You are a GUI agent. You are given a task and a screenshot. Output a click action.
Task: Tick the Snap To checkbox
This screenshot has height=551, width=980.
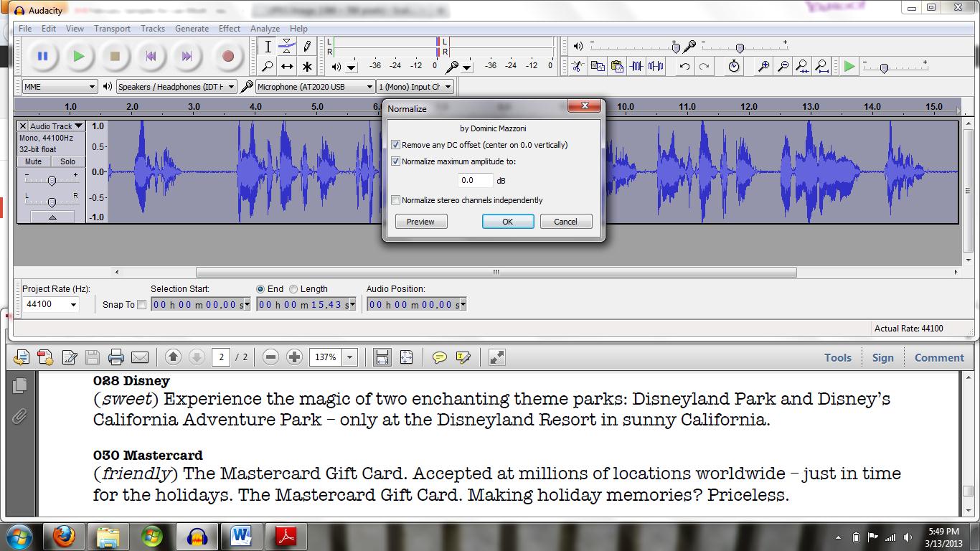click(142, 305)
